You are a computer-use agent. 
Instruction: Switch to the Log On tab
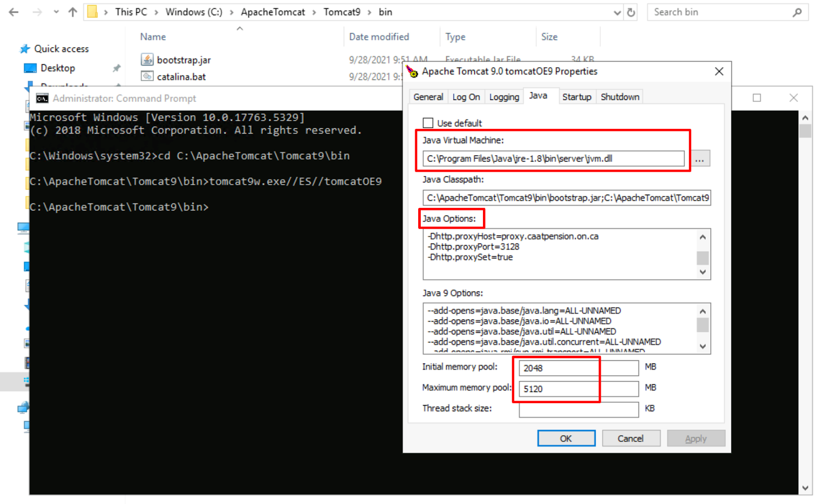[x=466, y=97]
